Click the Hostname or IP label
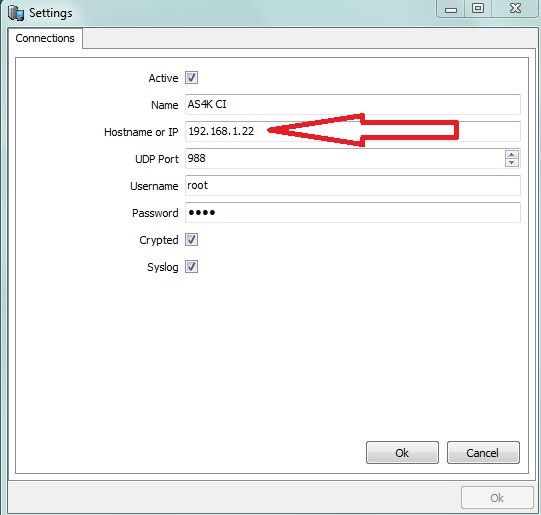 click(141, 132)
